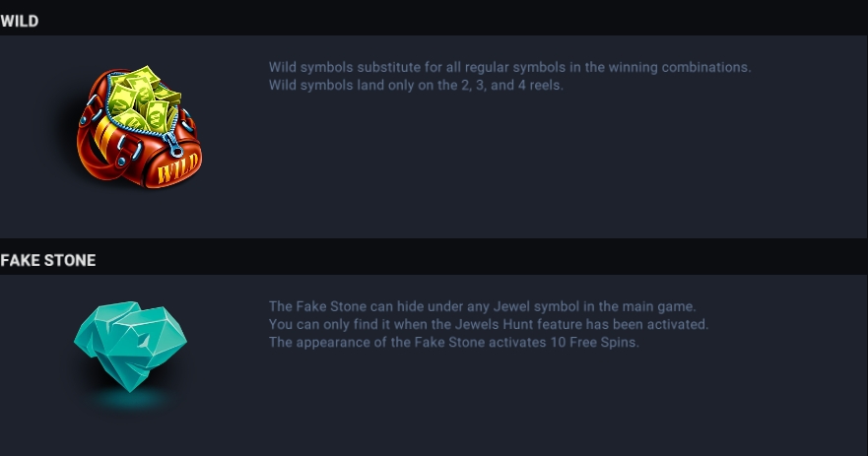Viewport: 868px width, 456px height.
Task: Click the phrase '2, 3, and 4 reels'
Action: tap(511, 86)
